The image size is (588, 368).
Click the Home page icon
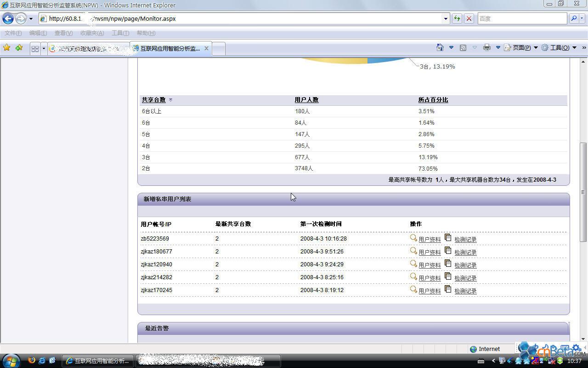(440, 48)
